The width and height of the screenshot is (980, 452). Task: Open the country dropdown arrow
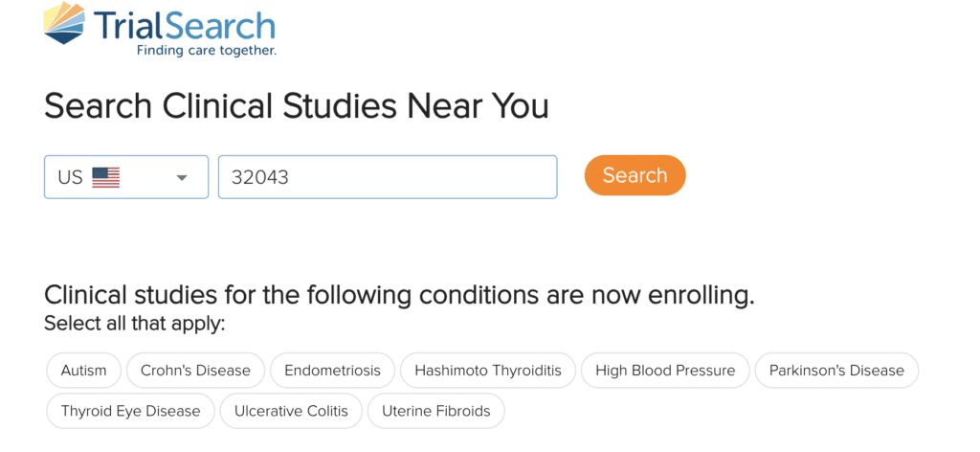point(182,177)
